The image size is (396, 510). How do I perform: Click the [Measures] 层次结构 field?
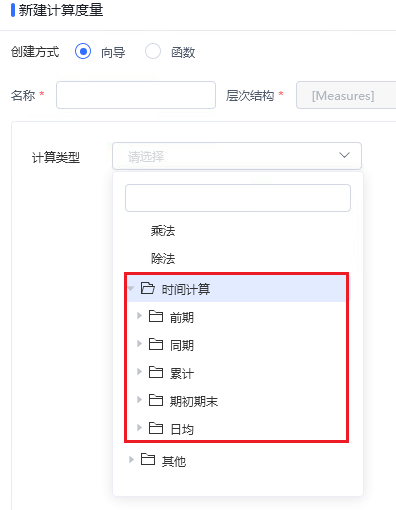[346, 95]
